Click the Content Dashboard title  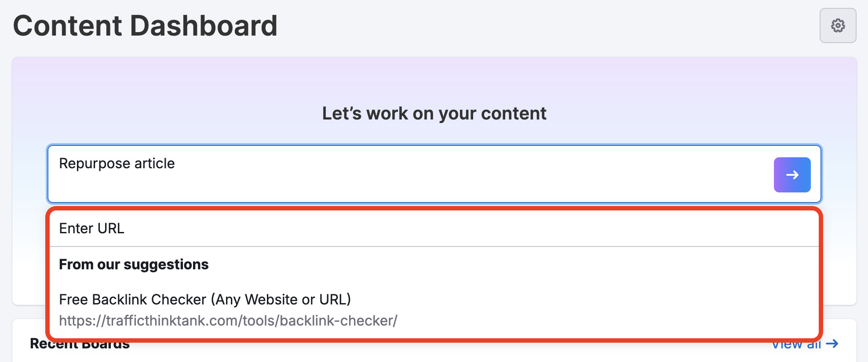[145, 25]
